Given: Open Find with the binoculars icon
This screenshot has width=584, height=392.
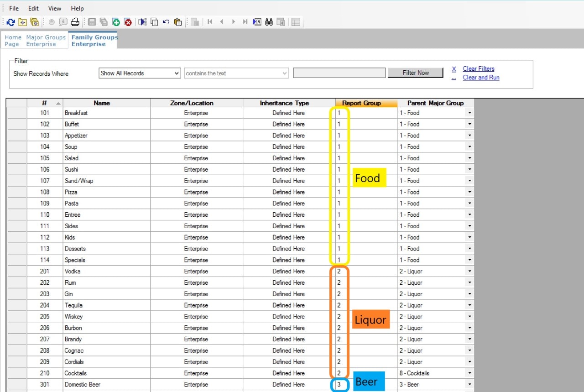Looking at the screenshot, I should [269, 22].
